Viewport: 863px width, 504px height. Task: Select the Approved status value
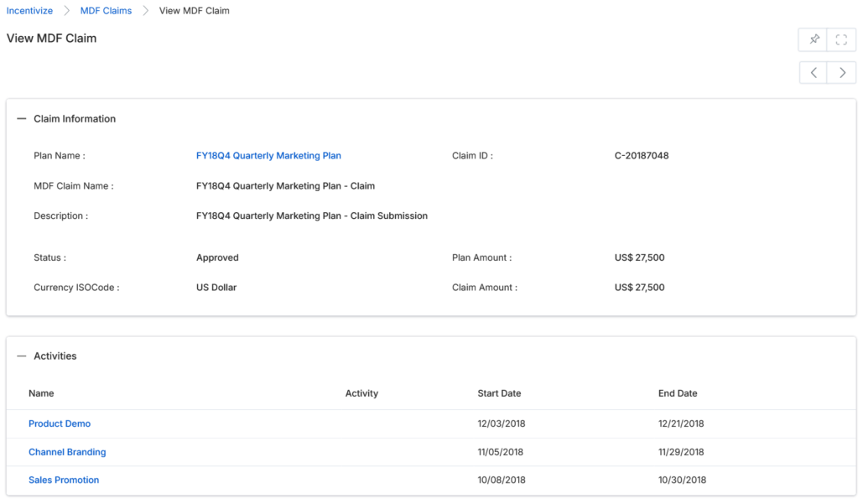(217, 257)
